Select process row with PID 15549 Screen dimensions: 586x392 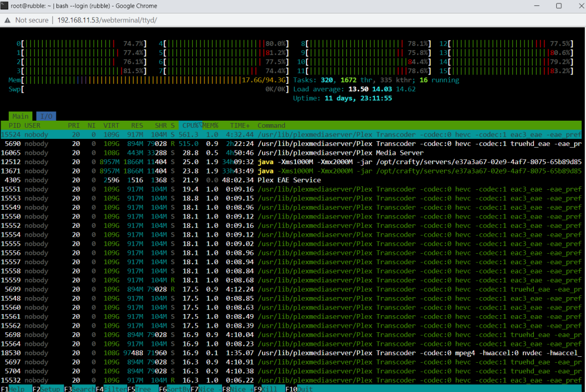coord(291,207)
